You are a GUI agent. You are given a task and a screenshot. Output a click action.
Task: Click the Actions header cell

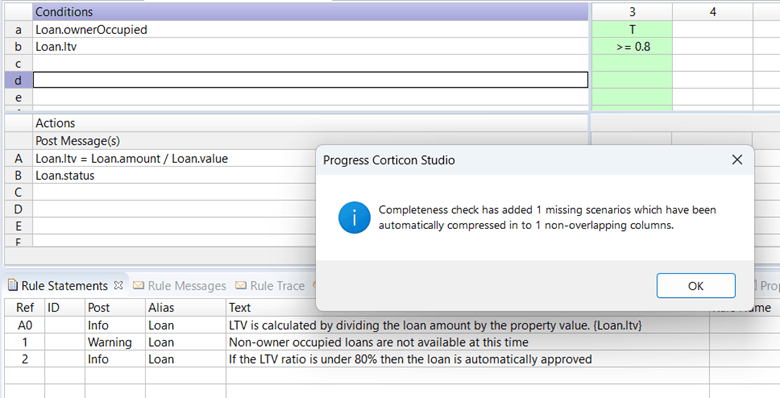click(x=310, y=123)
